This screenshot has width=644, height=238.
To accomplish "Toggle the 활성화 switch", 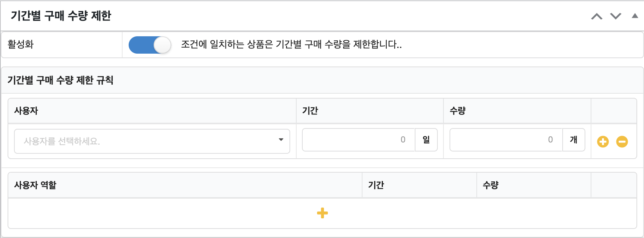I will 150,45.
